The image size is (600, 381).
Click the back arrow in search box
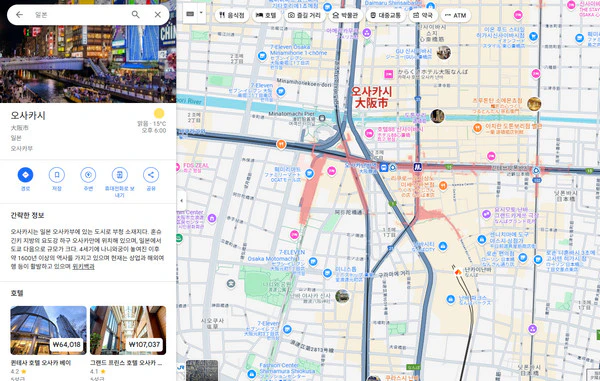point(20,15)
